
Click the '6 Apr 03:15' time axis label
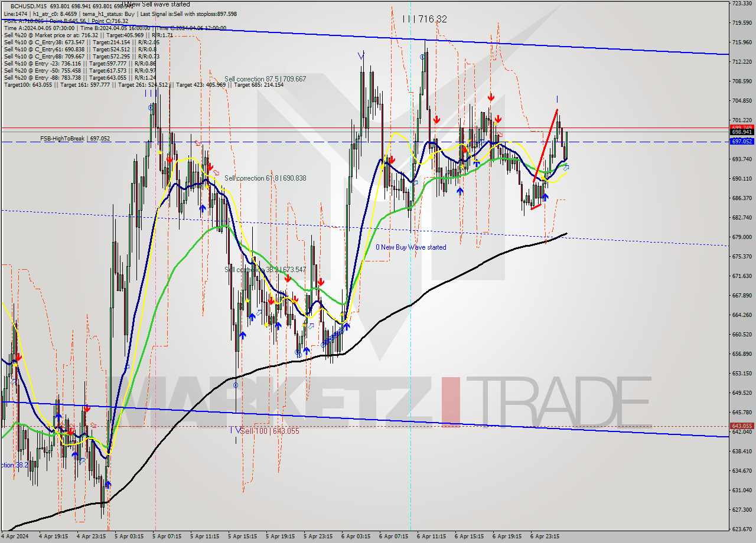[x=356, y=537]
